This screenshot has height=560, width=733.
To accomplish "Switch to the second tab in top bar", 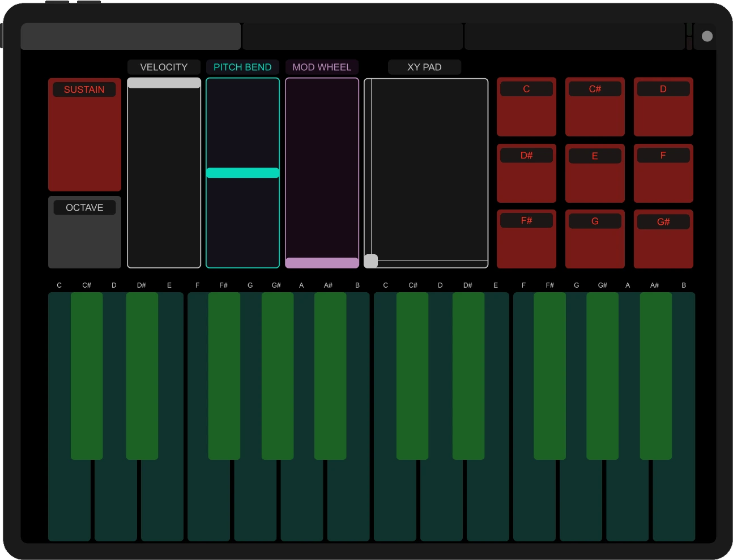I will coord(352,36).
